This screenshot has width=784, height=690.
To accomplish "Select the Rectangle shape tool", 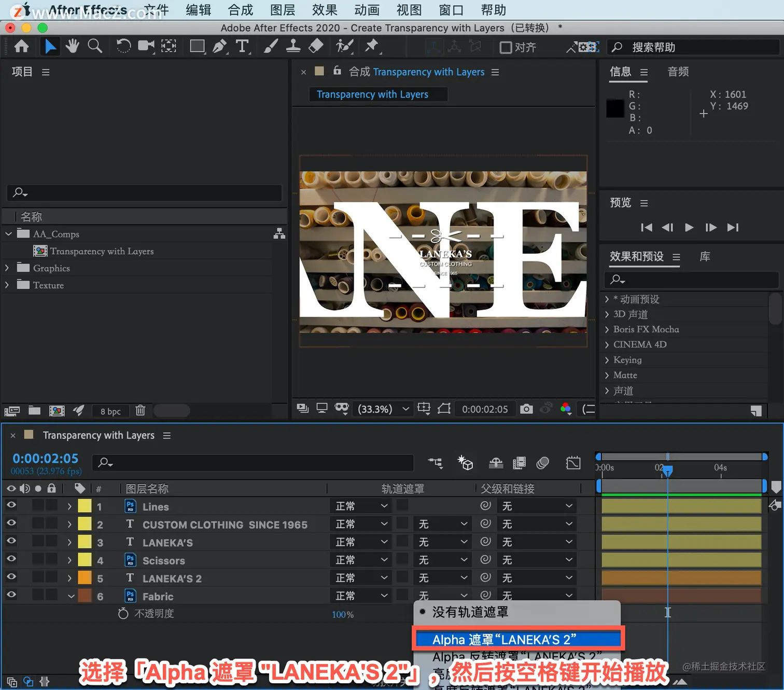I will click(197, 47).
